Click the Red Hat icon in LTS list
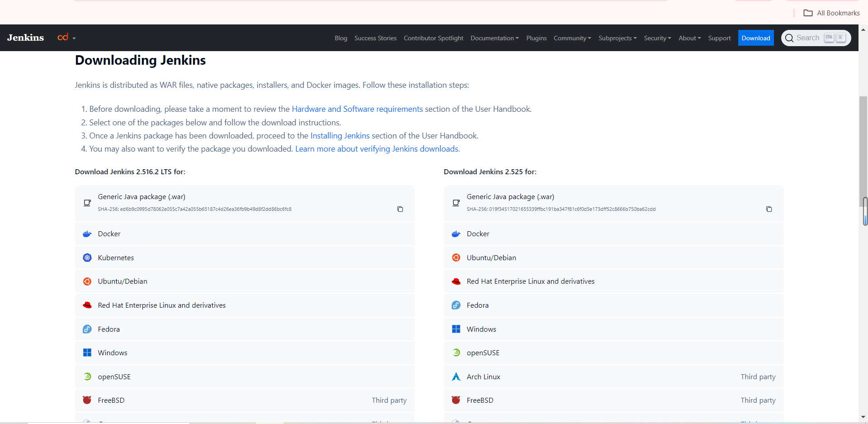Screen dimensions: 868x424 (87, 305)
